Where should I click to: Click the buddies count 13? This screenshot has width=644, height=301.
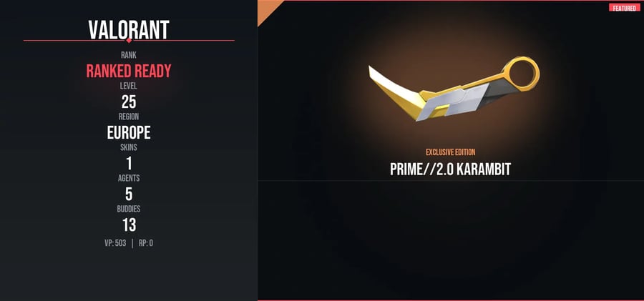point(129,225)
